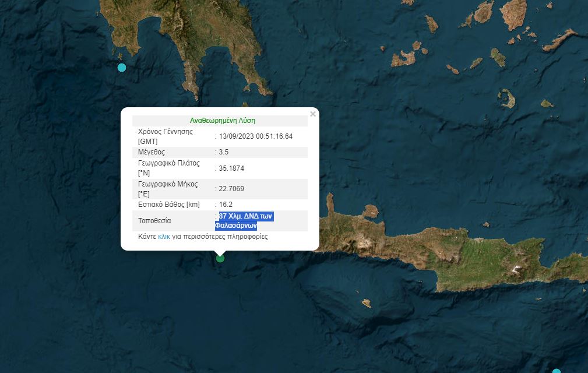The height and width of the screenshot is (373, 588).
Task: Select the magnitude value '3.5'
Action: pos(224,152)
